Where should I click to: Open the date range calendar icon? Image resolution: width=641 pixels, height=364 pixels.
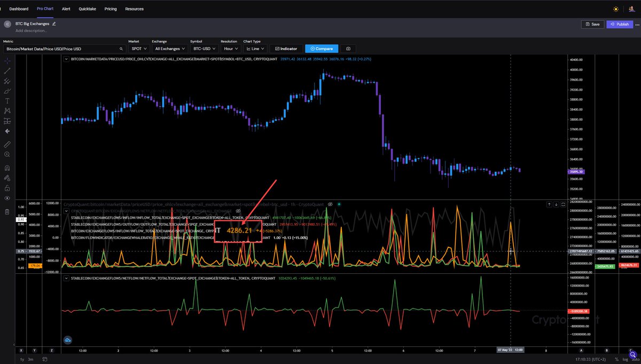(x=44, y=359)
